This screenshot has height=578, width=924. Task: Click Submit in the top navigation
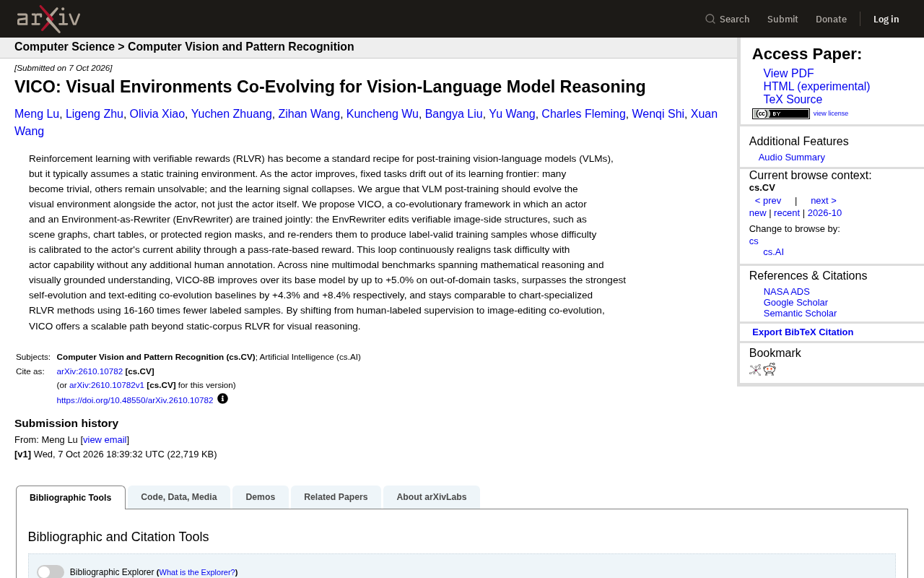pos(783,19)
